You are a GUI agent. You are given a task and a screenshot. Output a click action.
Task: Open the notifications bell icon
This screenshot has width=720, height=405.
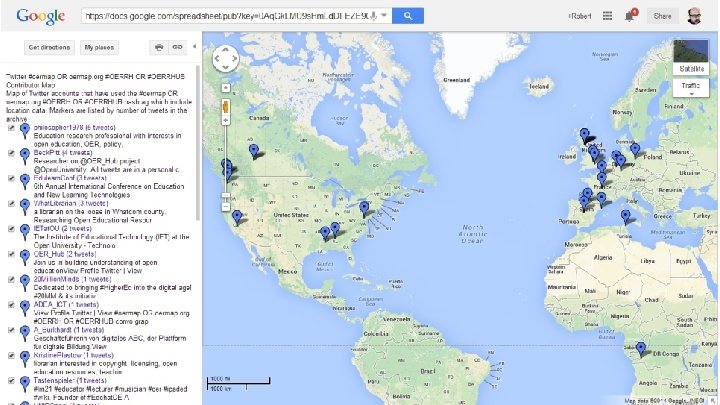coord(630,16)
